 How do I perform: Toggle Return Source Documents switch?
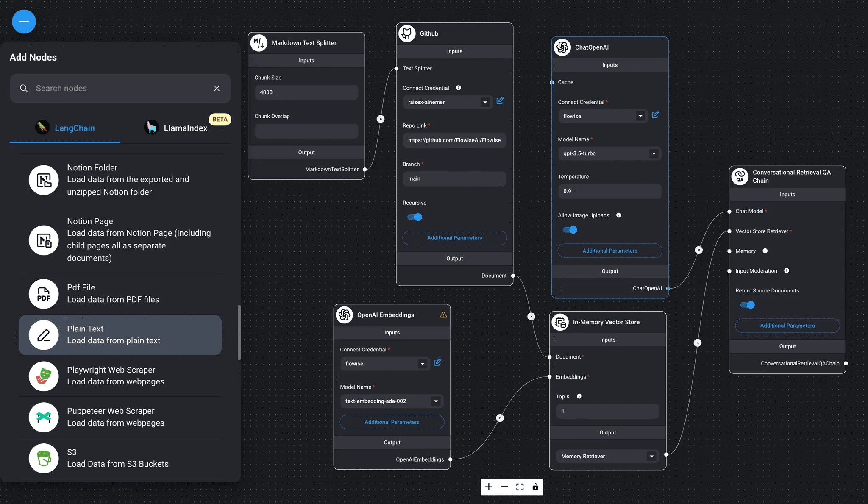tap(747, 305)
